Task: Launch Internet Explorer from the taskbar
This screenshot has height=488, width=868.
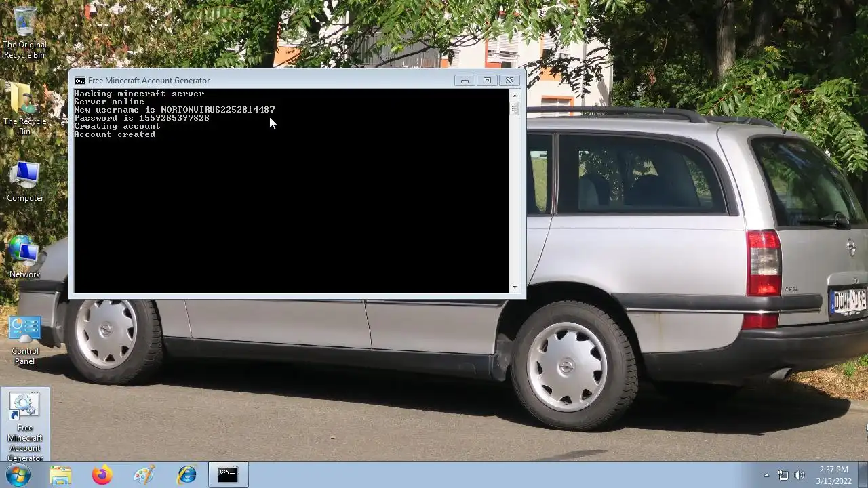Action: pos(186,475)
